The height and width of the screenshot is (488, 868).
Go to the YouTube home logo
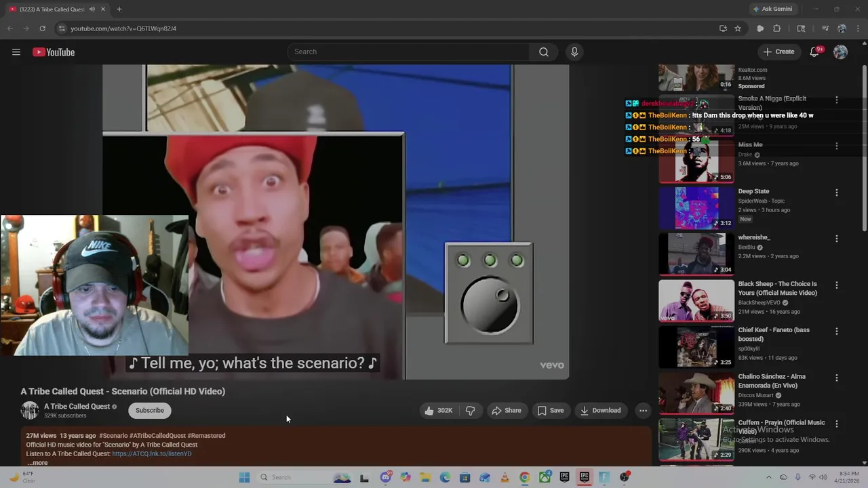(x=54, y=52)
